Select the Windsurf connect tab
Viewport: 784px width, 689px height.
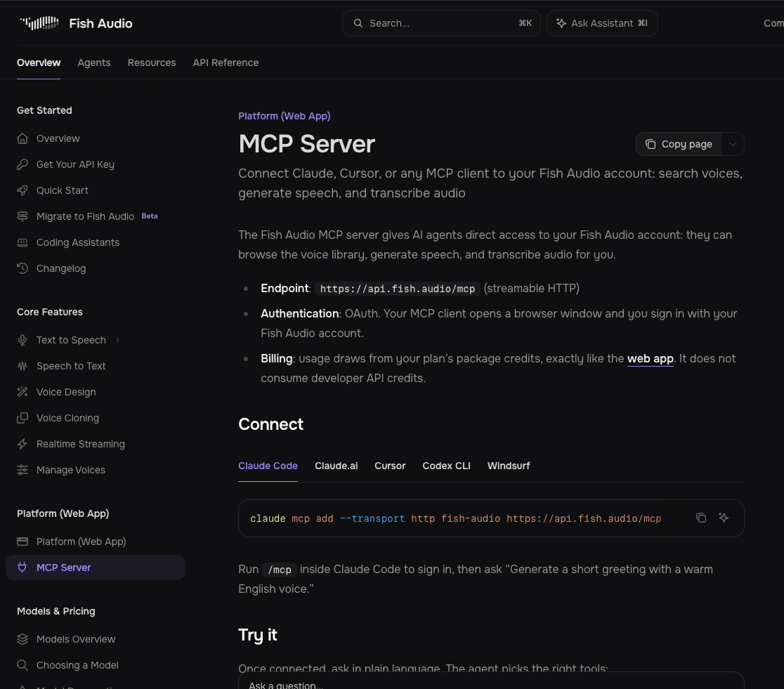(x=509, y=466)
